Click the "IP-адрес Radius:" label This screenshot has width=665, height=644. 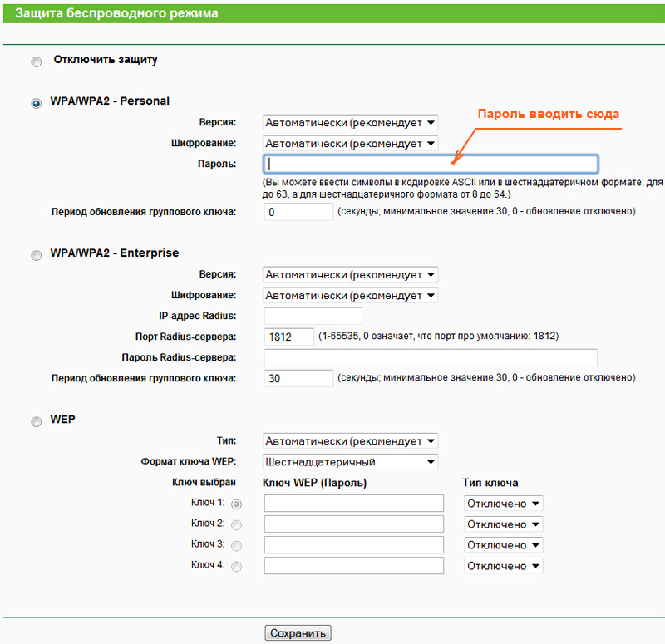198,316
